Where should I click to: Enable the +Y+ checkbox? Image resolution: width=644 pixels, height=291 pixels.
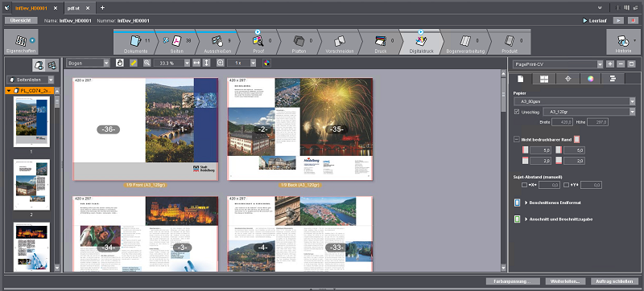[x=567, y=185]
